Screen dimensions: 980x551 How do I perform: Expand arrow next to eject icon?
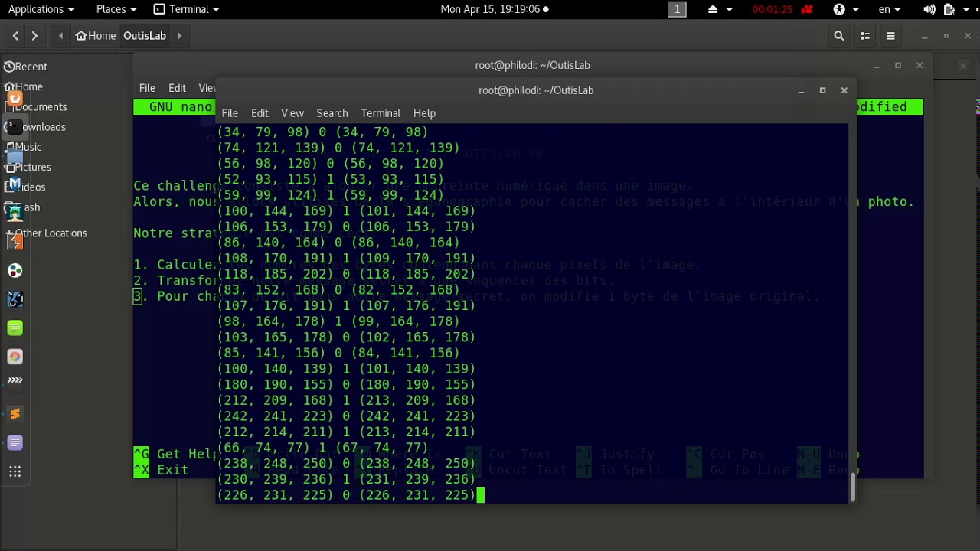(x=729, y=9)
